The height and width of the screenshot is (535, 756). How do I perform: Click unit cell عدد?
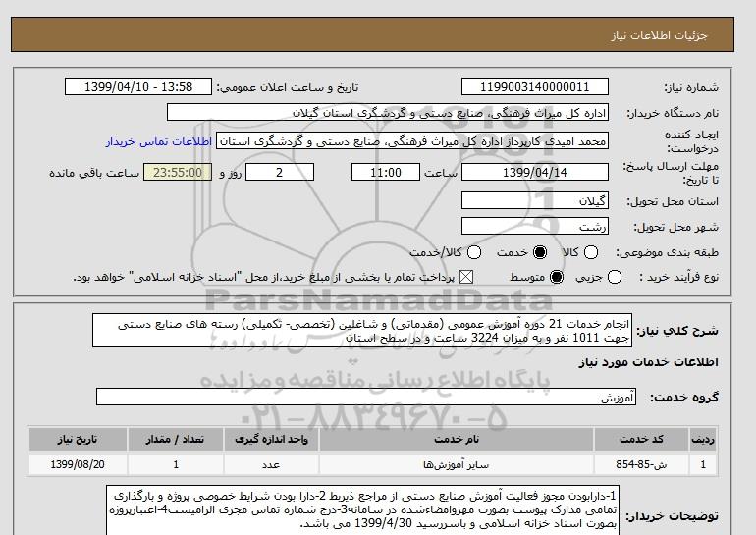click(x=271, y=464)
